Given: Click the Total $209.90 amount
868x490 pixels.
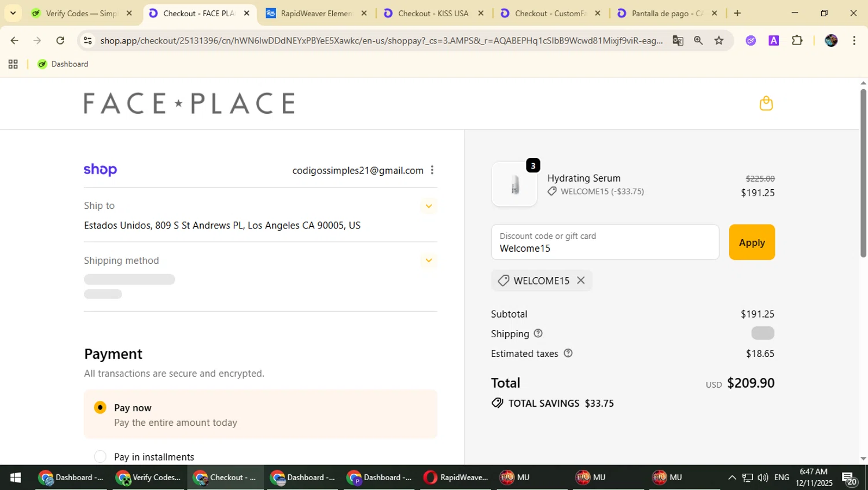Looking at the screenshot, I should tap(751, 383).
